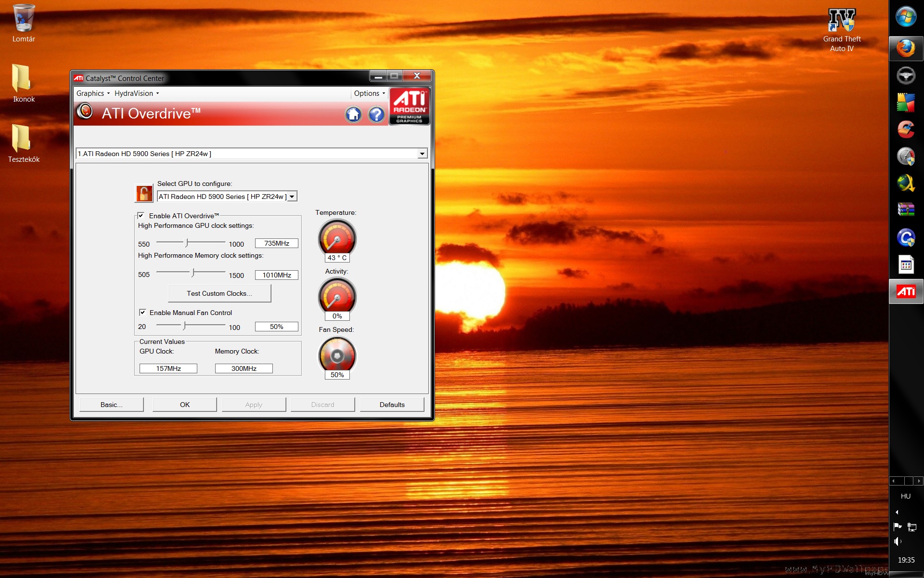Launch the steering wheel app in taskbar

pos(906,76)
